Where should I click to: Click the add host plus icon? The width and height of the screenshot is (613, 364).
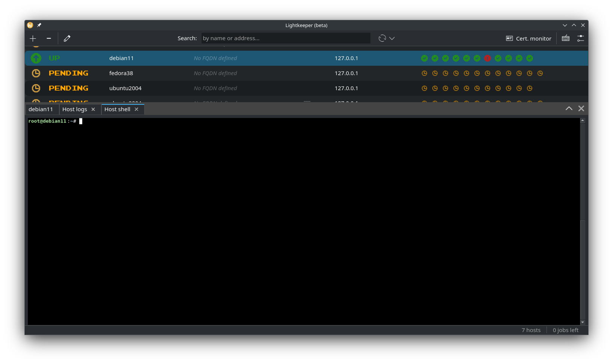(33, 38)
